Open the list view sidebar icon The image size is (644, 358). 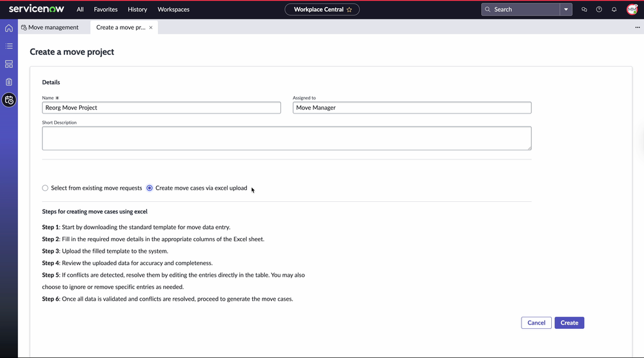pos(8,46)
